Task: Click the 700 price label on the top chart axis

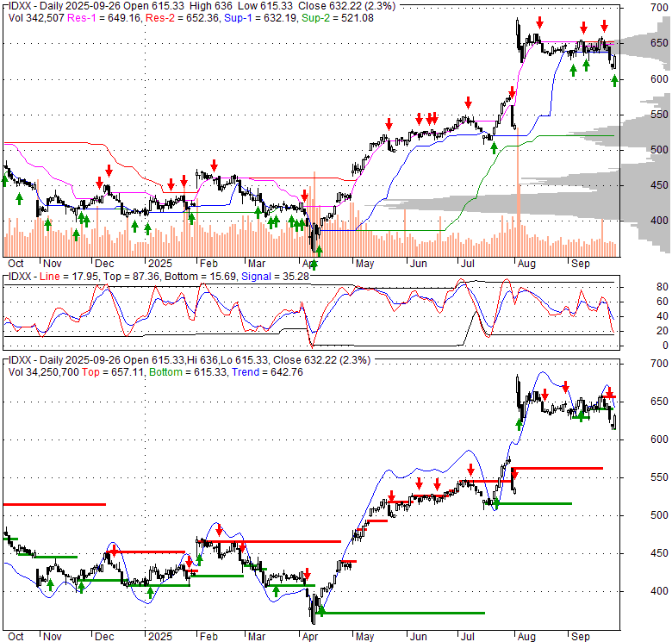Action: 659,7
